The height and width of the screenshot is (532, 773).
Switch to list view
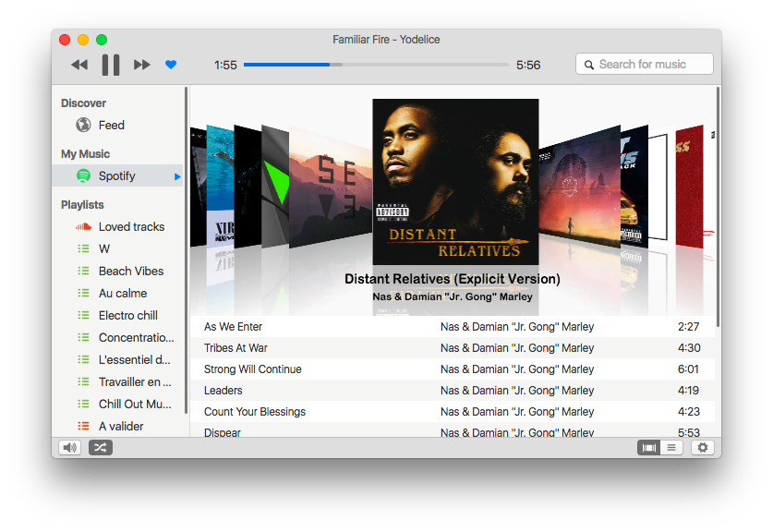[x=671, y=448]
